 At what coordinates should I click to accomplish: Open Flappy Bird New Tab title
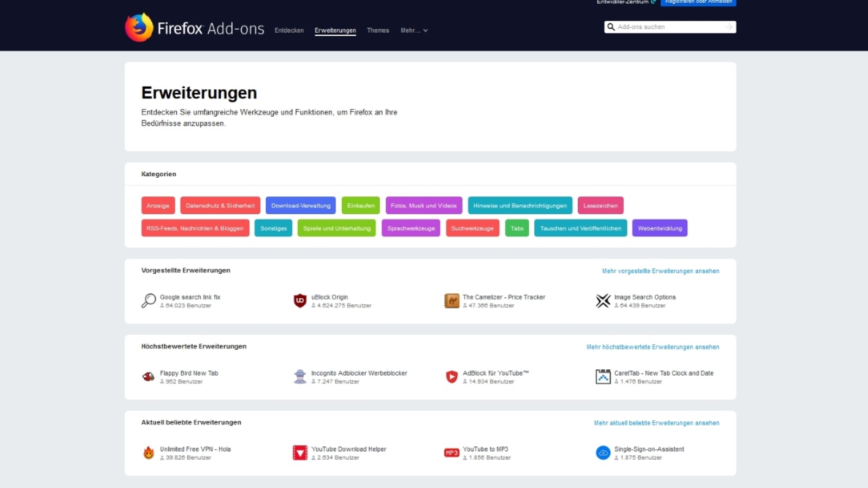pos(189,373)
